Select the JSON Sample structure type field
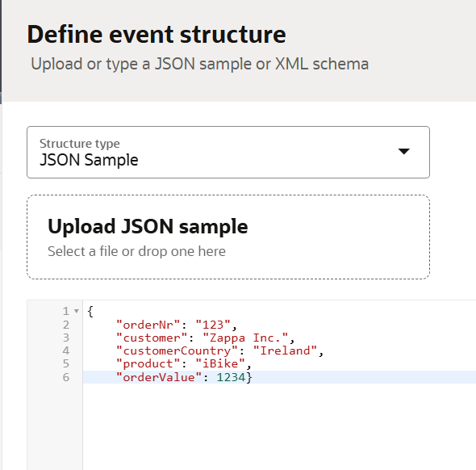This screenshot has width=476, height=470. [228, 152]
